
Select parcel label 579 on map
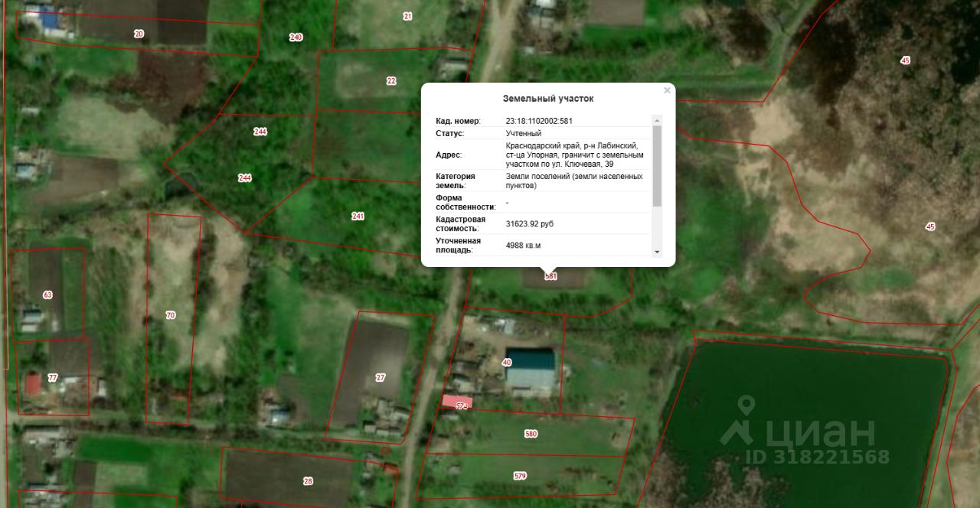coord(520,476)
